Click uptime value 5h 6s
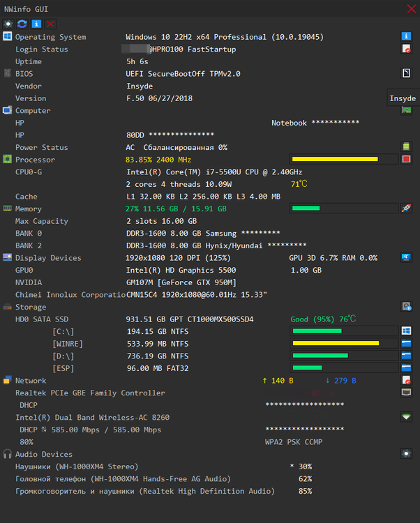420x523 pixels. click(x=137, y=61)
